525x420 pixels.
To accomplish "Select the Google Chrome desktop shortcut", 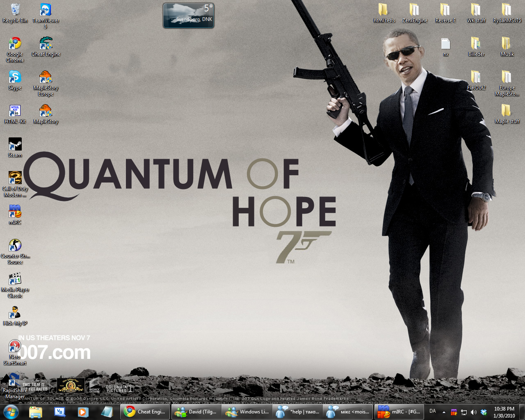I will (15, 50).
